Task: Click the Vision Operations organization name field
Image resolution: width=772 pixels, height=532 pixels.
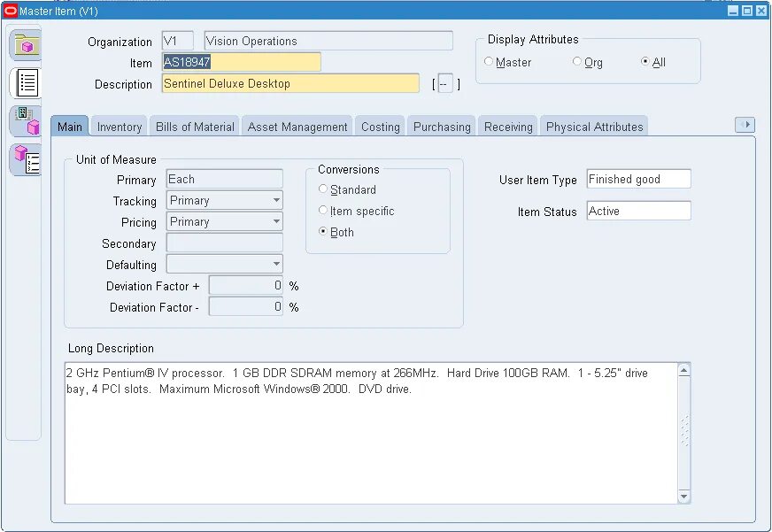Action: point(328,41)
